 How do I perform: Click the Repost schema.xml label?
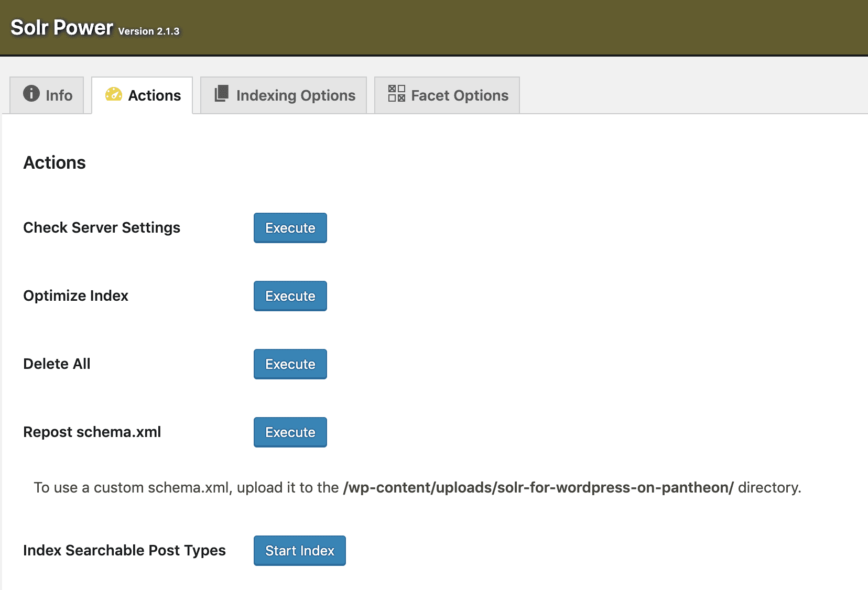point(92,432)
